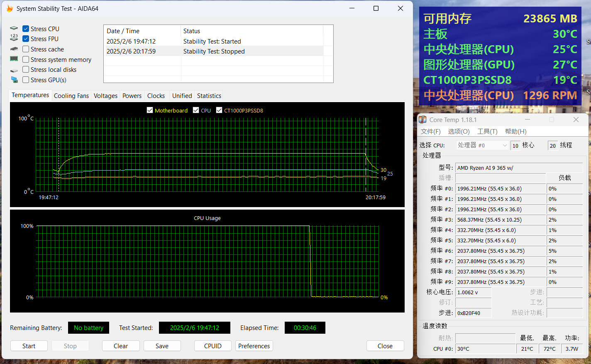Click the monitor icon beside Stress GPU(s)
This screenshot has height=364, width=591.
[14, 80]
